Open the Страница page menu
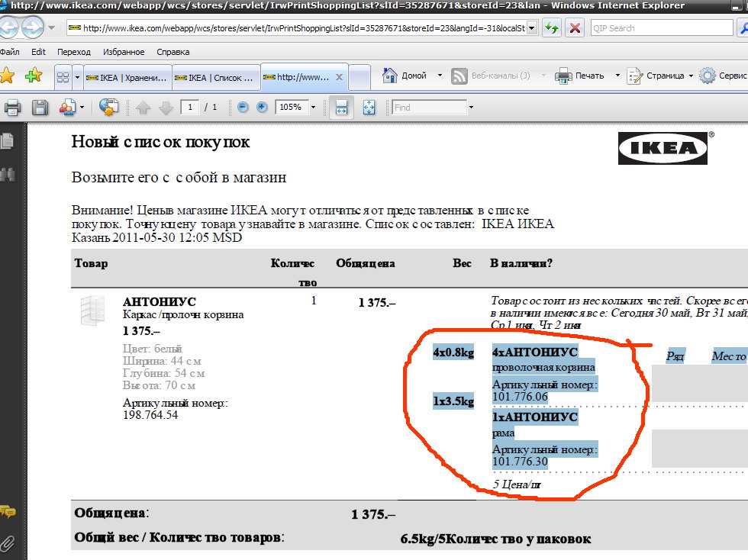 coord(656,76)
